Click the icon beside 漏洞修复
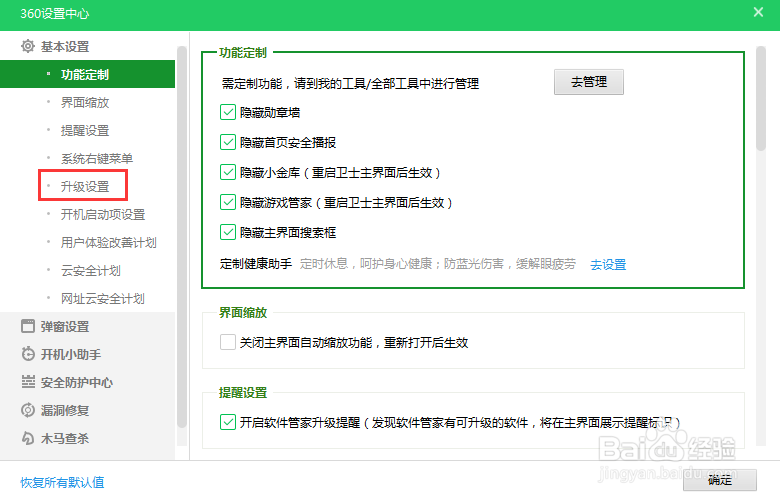Screen dimensions: 780x500 (x=28, y=410)
